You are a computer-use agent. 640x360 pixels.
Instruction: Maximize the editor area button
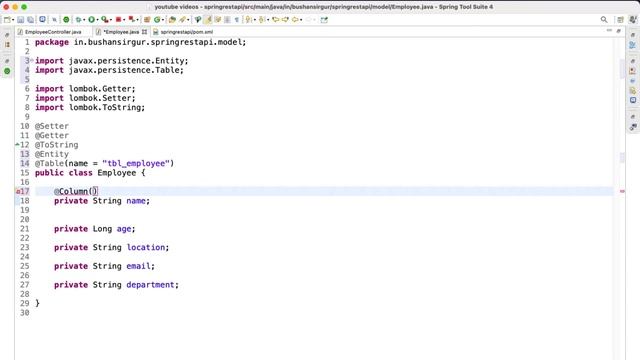click(x=619, y=31)
